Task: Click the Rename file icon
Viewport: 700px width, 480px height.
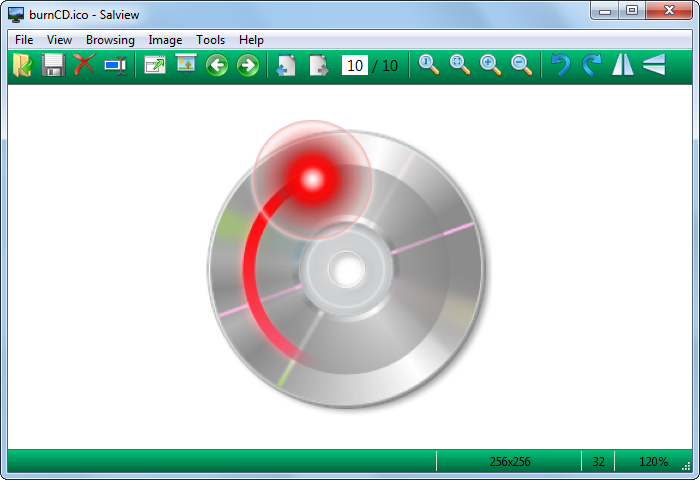Action: coord(116,65)
